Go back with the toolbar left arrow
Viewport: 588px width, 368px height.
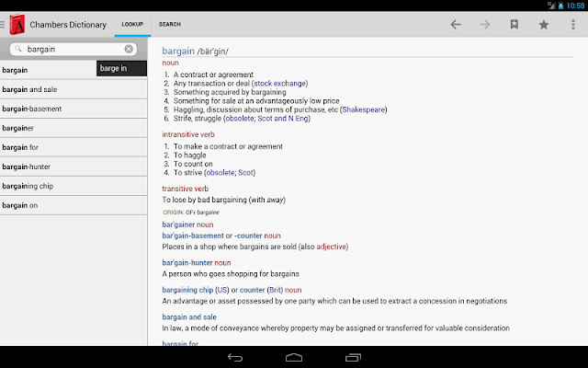pyautogui.click(x=456, y=25)
